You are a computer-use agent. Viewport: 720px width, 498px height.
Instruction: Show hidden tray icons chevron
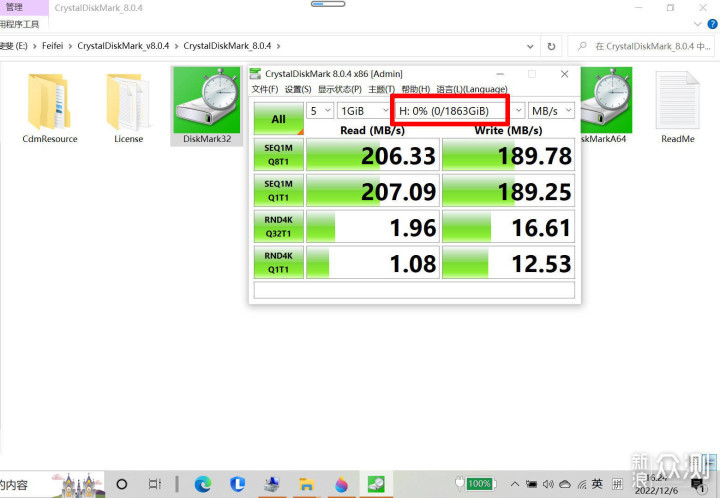pos(515,484)
